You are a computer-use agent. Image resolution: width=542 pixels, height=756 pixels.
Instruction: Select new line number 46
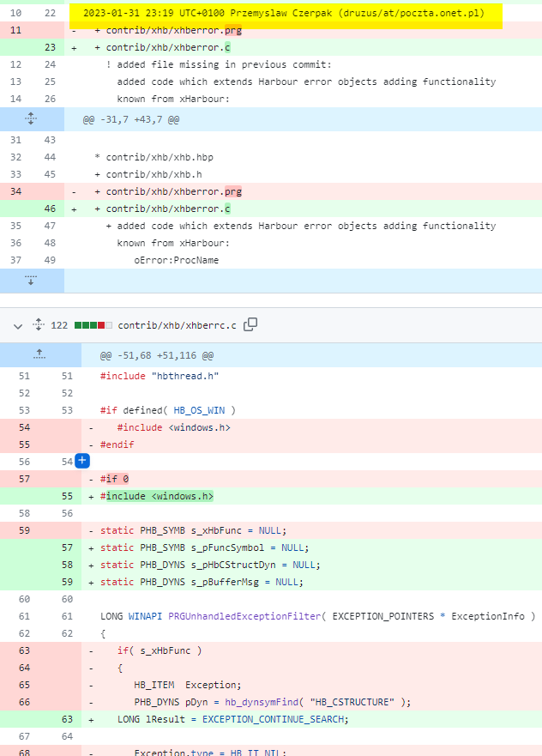pyautogui.click(x=49, y=209)
